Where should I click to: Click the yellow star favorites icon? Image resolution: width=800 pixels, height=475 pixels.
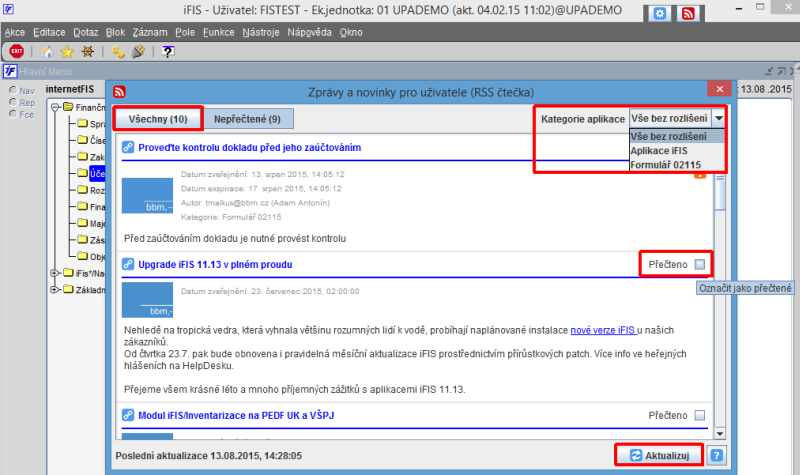pos(67,52)
